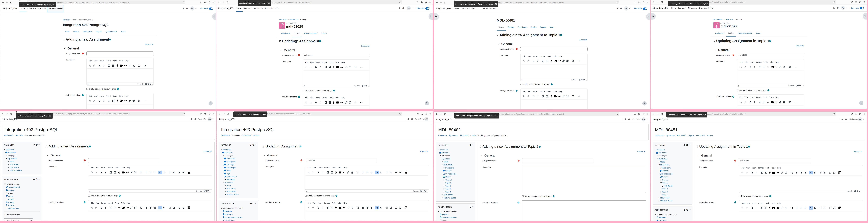
Task: Click Site administration in Integration 403 PostgreSQL Edit-mode top navigation
Action: (x=55, y=8)
